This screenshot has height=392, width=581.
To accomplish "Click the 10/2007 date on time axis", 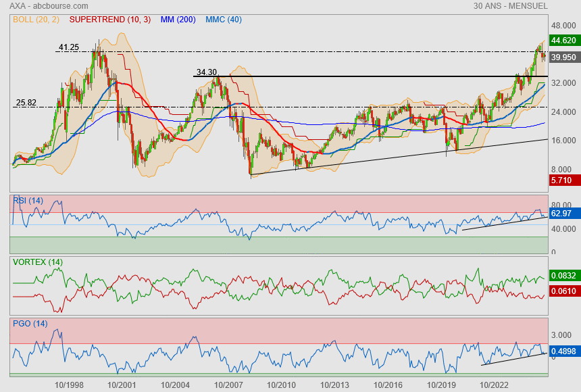I will coord(228,385).
